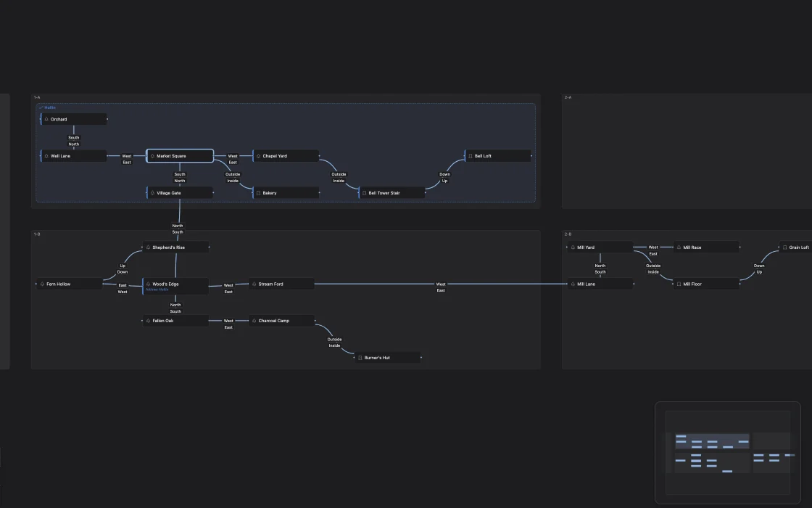This screenshot has height=508, width=812.
Task: Click the Mill Lane node label
Action: click(x=587, y=284)
